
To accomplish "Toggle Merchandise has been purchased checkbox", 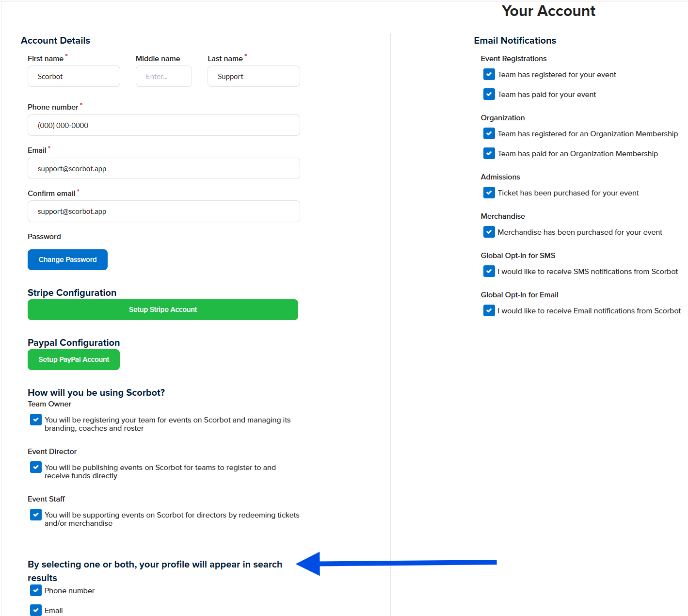I will tap(489, 232).
